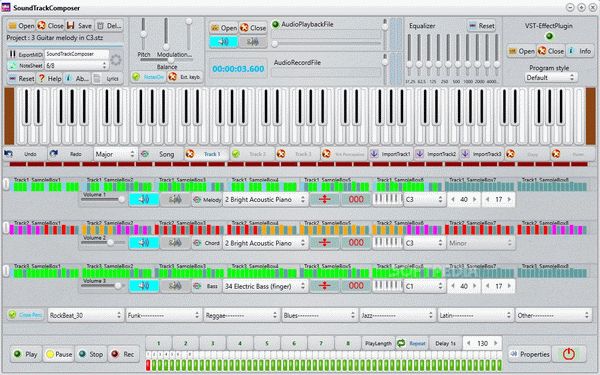Click gray waveform button in audio panel
This screenshot has height=375, width=600.
[253, 42]
